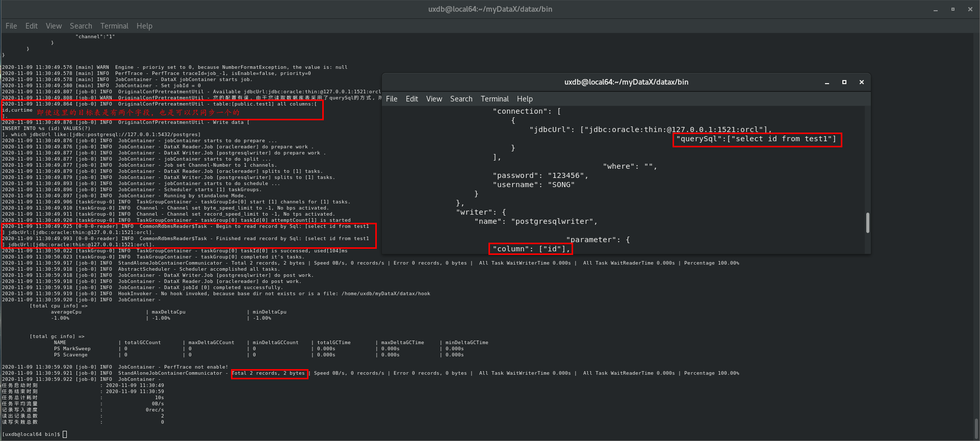Click the "connection": [ line
Viewport: 980px width, 441px height.
coord(527,111)
